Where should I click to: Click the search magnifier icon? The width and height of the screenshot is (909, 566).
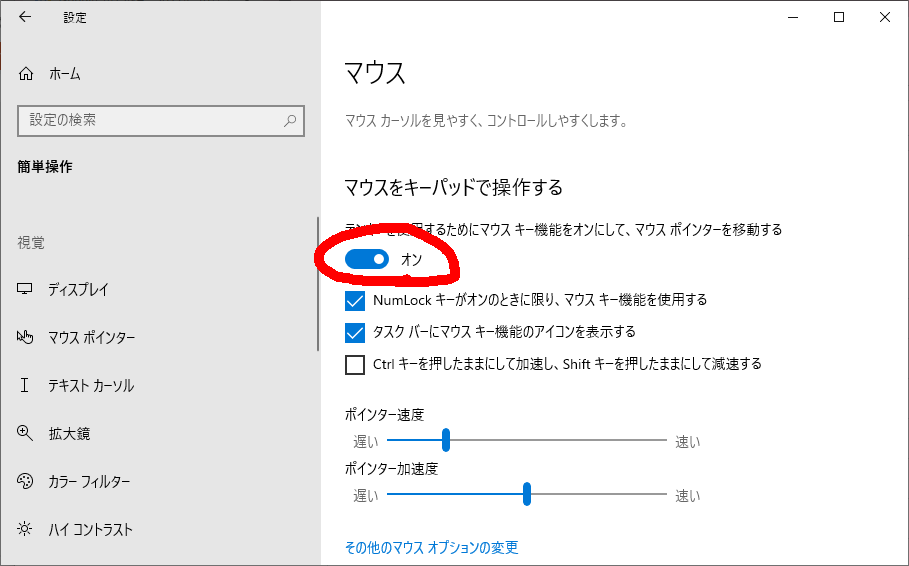(290, 120)
